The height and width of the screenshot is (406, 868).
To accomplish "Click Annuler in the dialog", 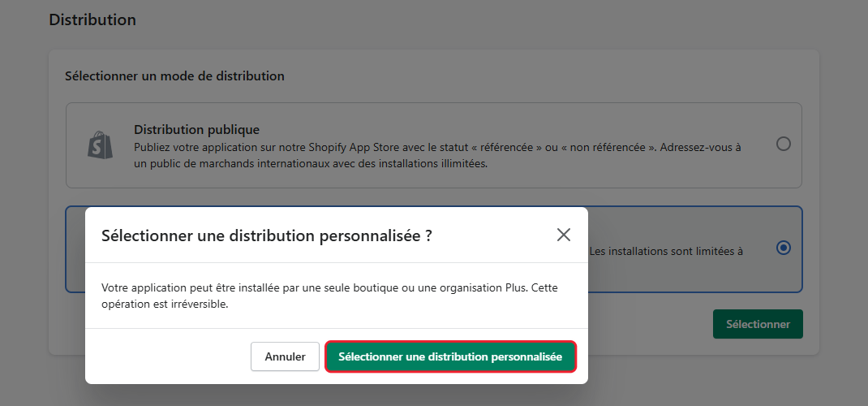I will coord(285,356).
